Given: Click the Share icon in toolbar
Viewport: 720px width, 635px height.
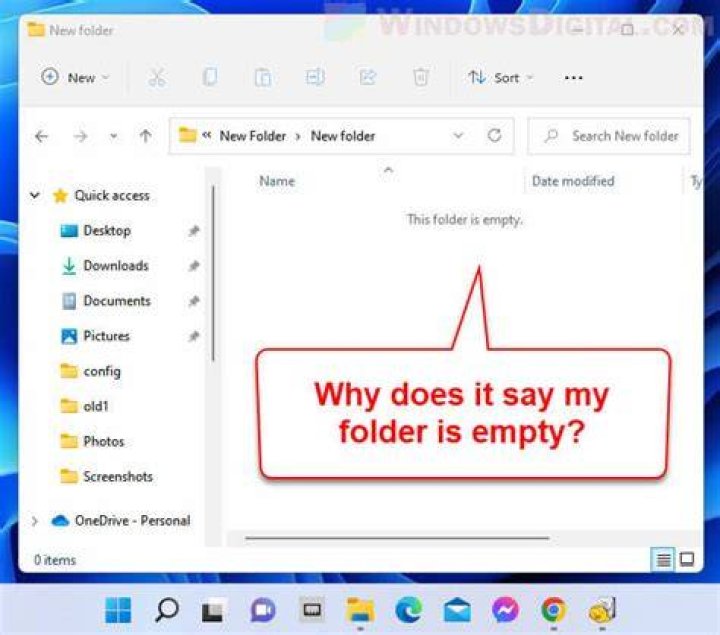Looking at the screenshot, I should (x=368, y=78).
